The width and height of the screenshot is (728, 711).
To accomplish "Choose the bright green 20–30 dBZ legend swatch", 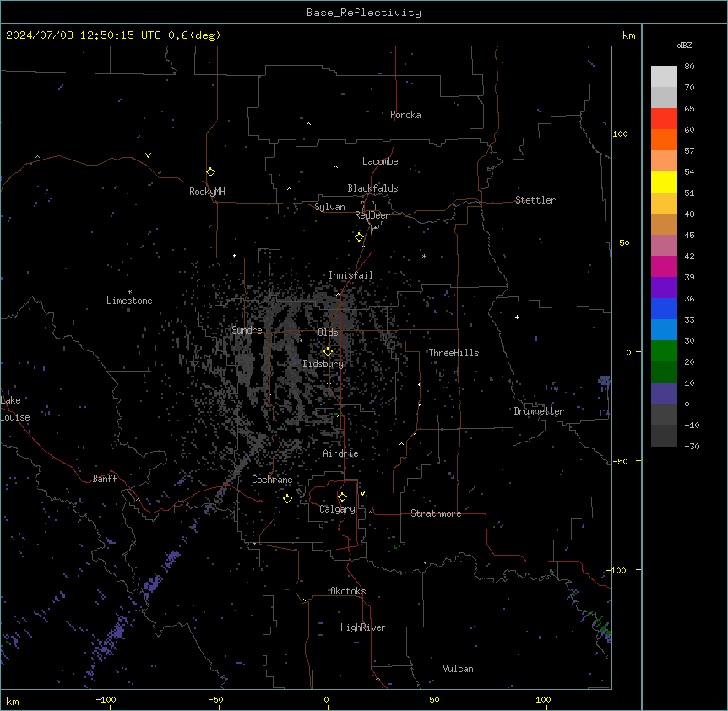I will point(664,351).
